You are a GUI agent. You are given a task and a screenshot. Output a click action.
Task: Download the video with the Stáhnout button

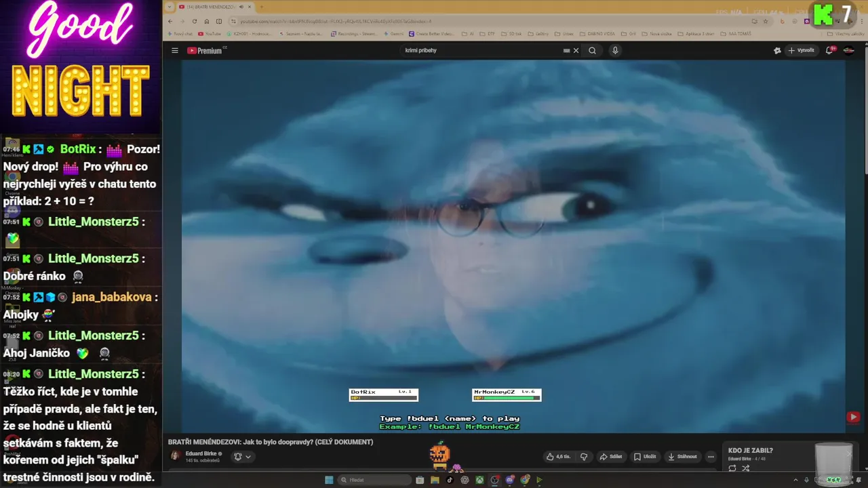683,457
